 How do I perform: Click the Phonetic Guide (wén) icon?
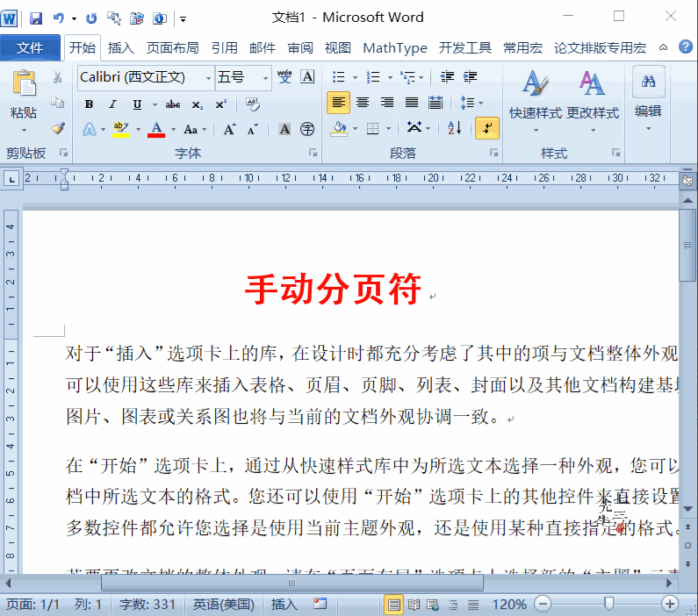tap(284, 76)
